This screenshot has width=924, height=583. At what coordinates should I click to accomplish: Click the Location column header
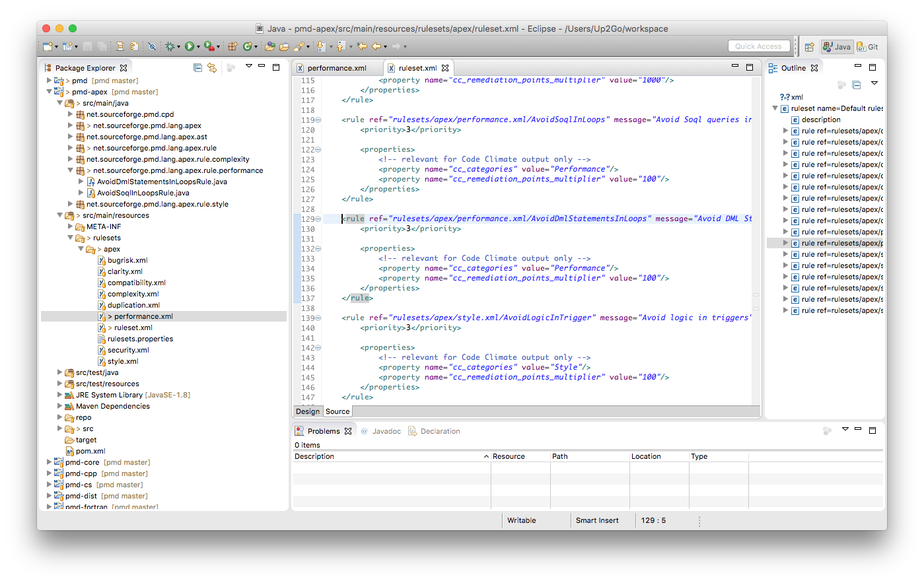click(x=659, y=456)
